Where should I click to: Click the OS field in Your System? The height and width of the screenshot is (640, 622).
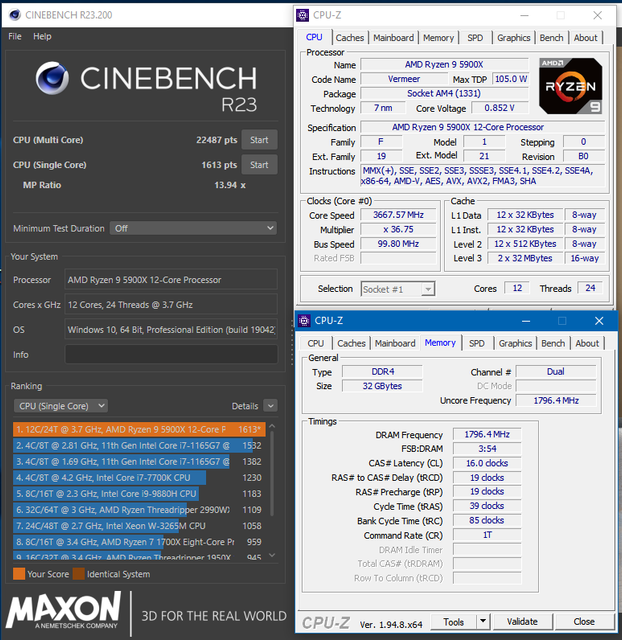coord(171,329)
